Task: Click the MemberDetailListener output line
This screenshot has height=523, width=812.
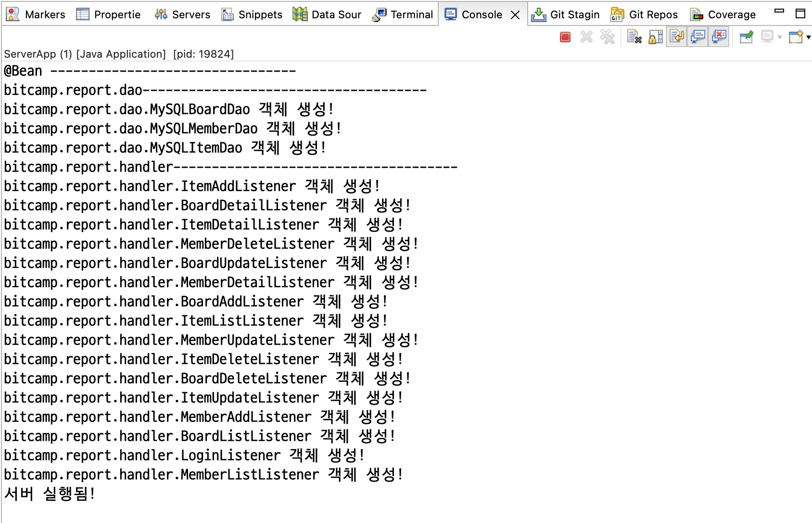Action: tap(211, 282)
